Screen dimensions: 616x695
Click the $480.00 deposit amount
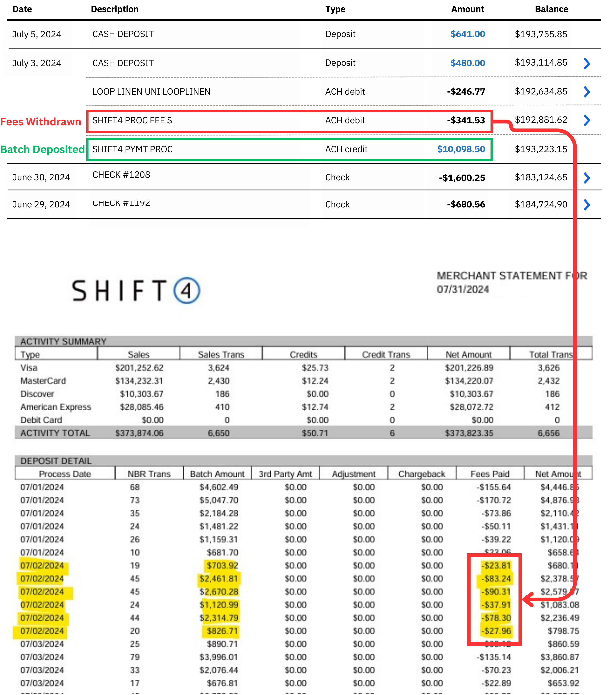coord(467,63)
